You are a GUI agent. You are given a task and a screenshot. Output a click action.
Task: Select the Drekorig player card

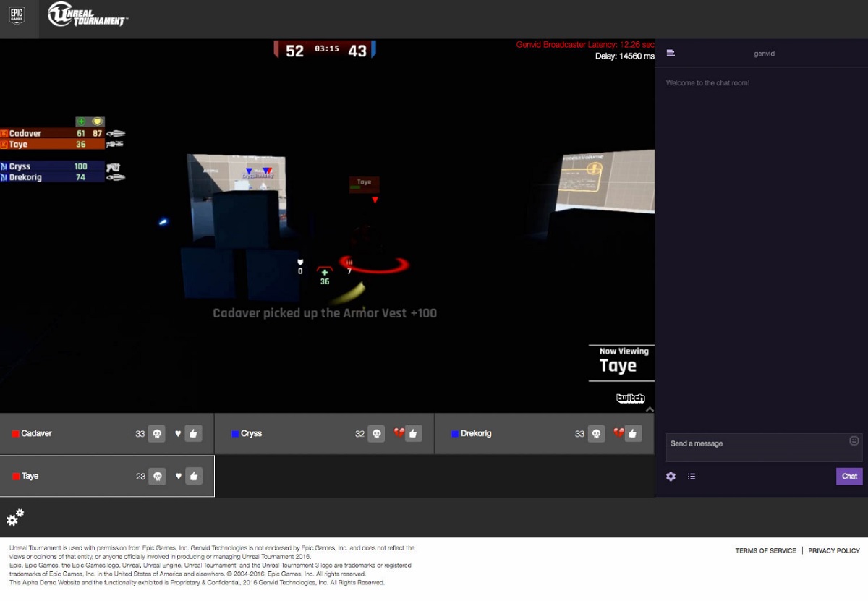point(545,434)
